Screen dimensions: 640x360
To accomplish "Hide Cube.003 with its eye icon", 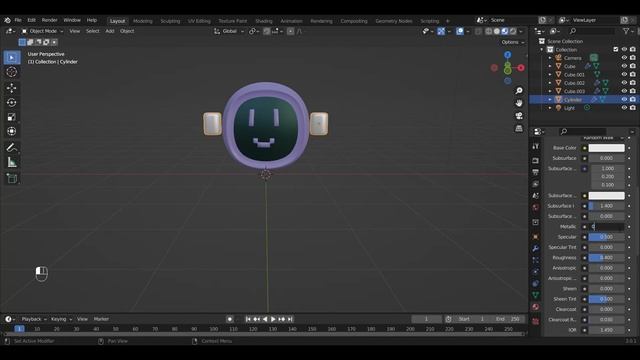I will 624,91.
